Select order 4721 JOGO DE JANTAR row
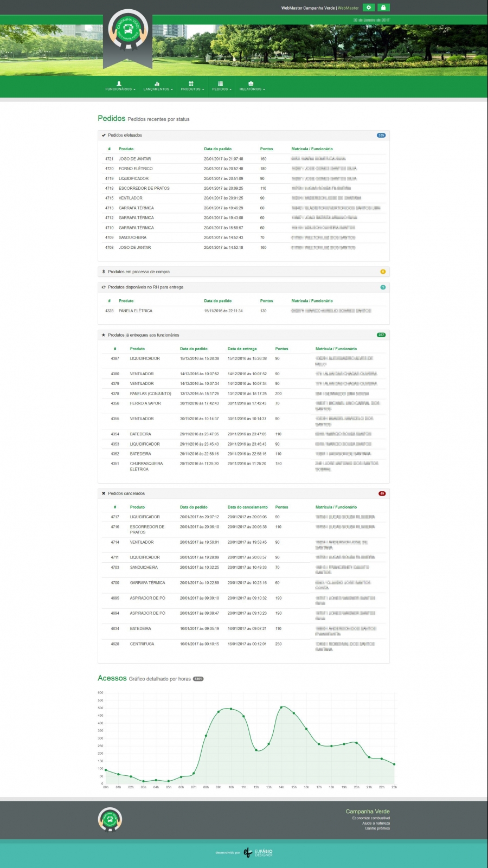Viewport: 488px width, 868px height. (x=243, y=159)
